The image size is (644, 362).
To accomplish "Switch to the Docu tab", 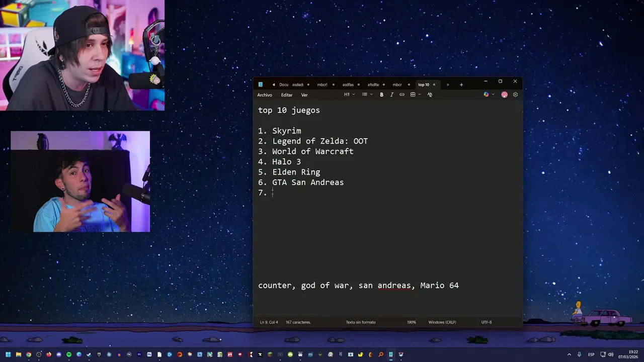I will click(x=284, y=84).
